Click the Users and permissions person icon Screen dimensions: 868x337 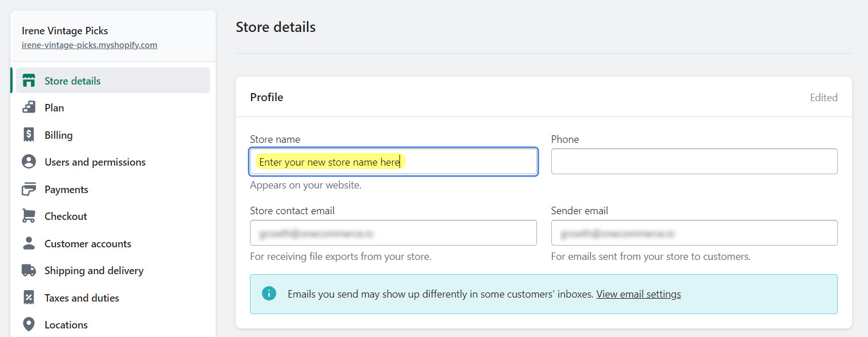point(28,162)
